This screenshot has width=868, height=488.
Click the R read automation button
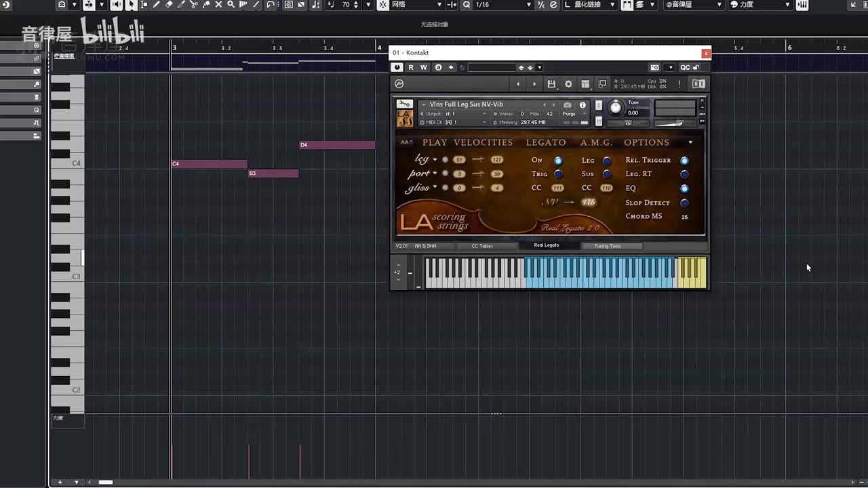pyautogui.click(x=411, y=67)
